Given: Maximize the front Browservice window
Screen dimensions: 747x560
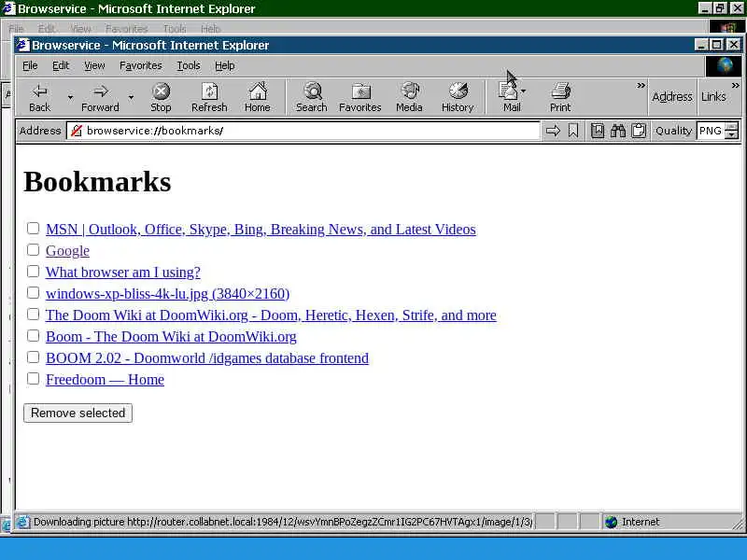Looking at the screenshot, I should point(716,45).
